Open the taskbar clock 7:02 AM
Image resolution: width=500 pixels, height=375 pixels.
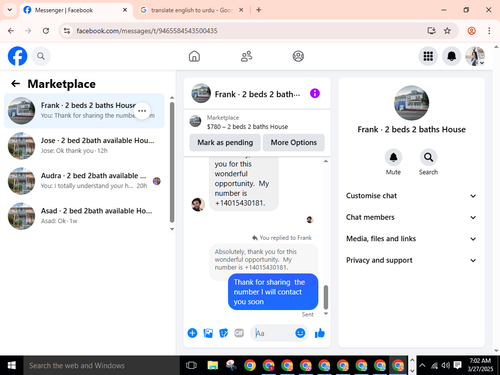pos(480,365)
